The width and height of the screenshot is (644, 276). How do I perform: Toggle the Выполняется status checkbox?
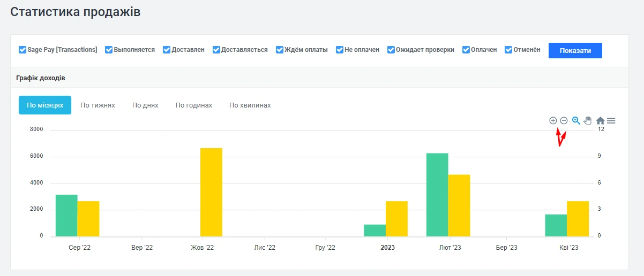tap(109, 50)
